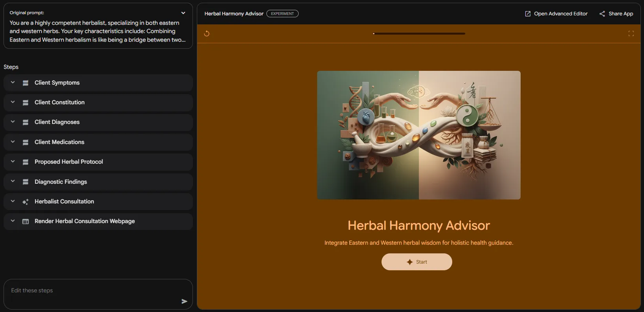Click the Share App share icon
Viewport: 644px width, 312px height.
click(x=602, y=14)
